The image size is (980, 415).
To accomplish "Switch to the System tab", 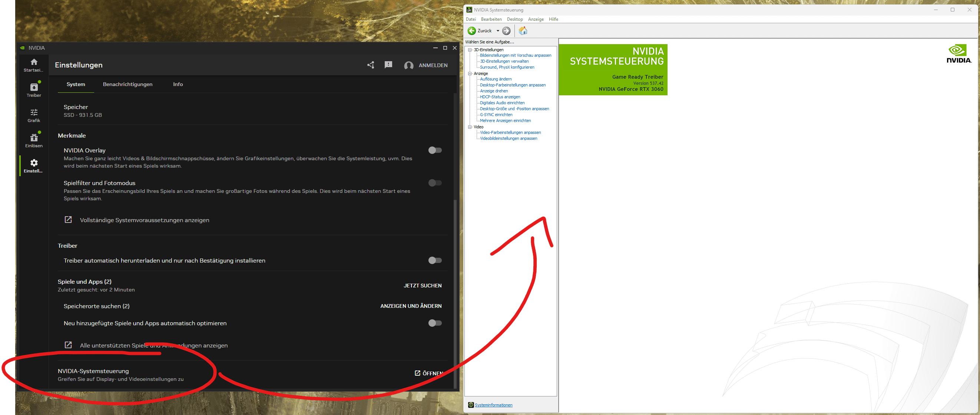I will pos(76,85).
